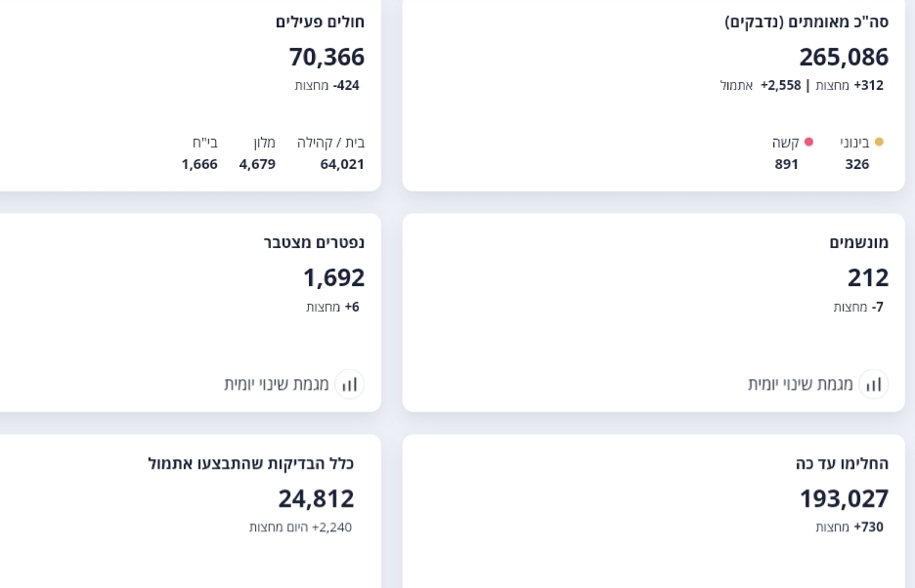Viewport: 915px width, 588px height.
Task: Click the חולים פעילים heading
Action: coord(320,21)
